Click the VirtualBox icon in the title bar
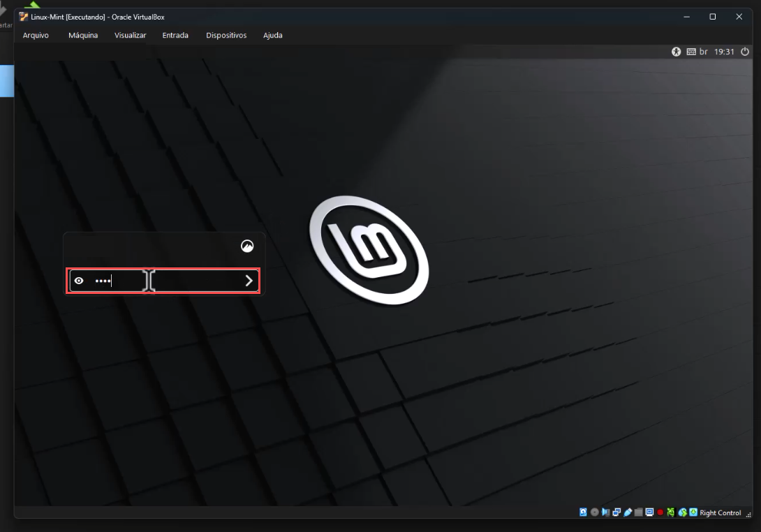The width and height of the screenshot is (761, 532). pyautogui.click(x=23, y=17)
